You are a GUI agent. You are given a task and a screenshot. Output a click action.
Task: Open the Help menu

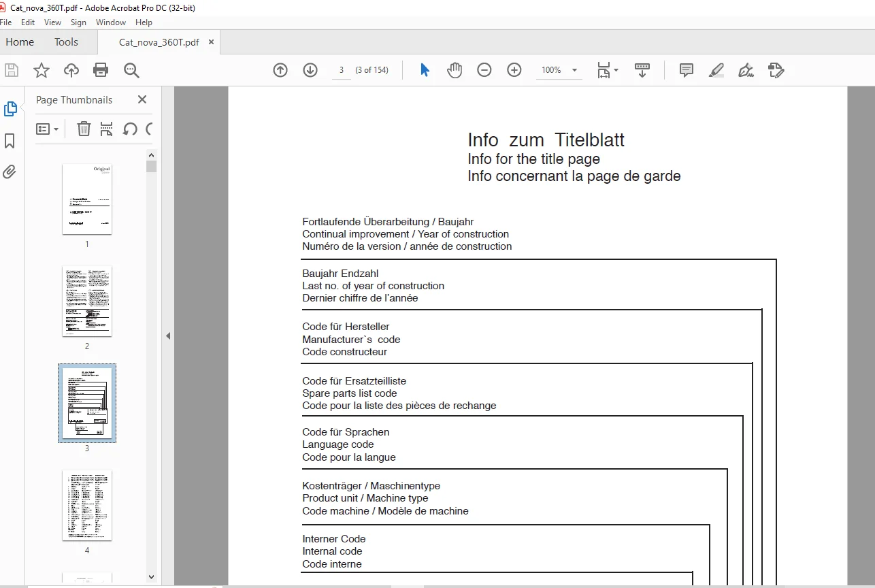point(144,22)
